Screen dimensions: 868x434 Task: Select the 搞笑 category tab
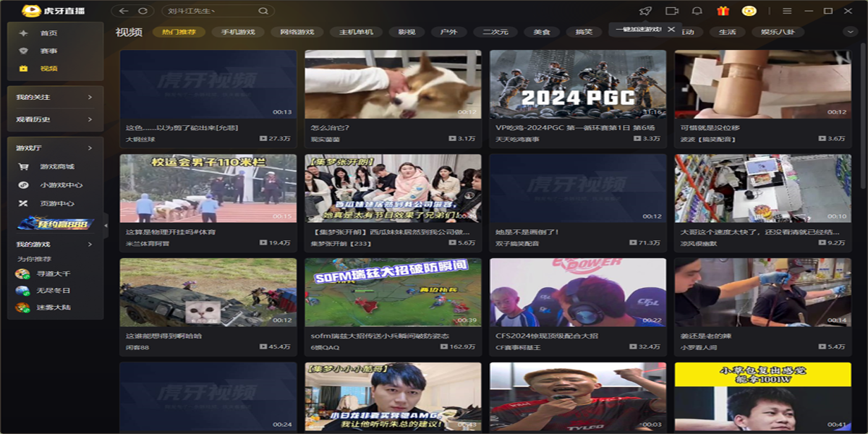584,32
